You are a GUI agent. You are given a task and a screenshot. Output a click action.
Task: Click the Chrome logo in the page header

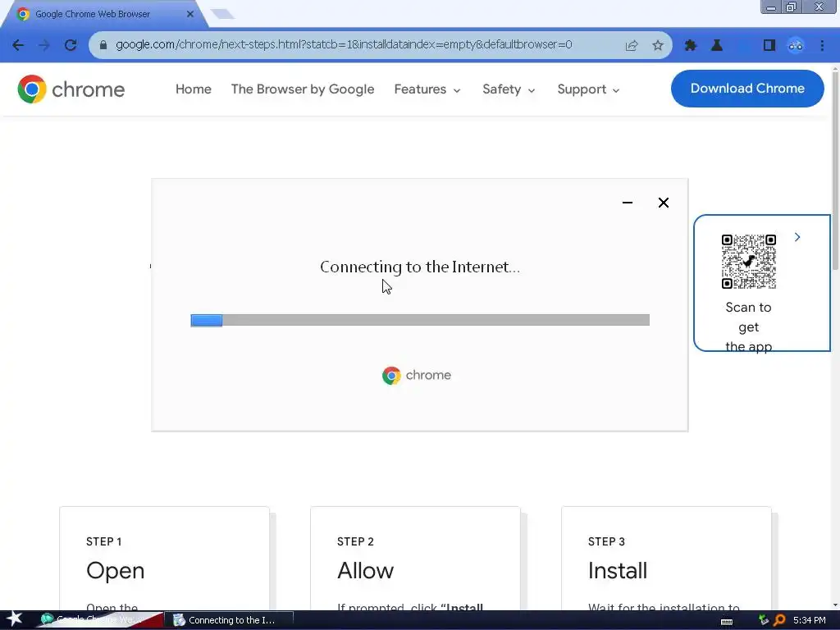point(71,89)
